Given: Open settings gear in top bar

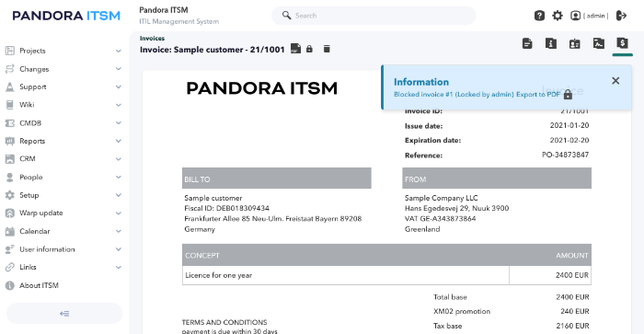Looking at the screenshot, I should pos(558,16).
